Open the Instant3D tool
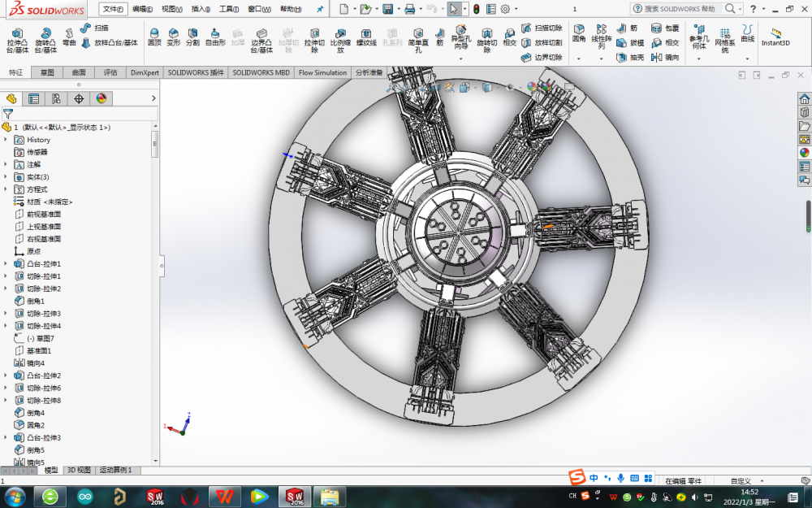This screenshot has height=508, width=812. pyautogui.click(x=775, y=37)
